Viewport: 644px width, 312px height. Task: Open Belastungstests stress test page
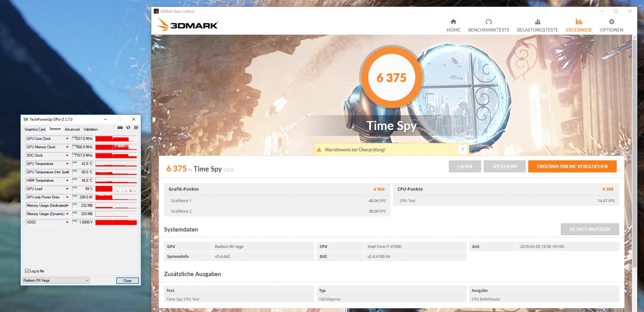(x=537, y=25)
